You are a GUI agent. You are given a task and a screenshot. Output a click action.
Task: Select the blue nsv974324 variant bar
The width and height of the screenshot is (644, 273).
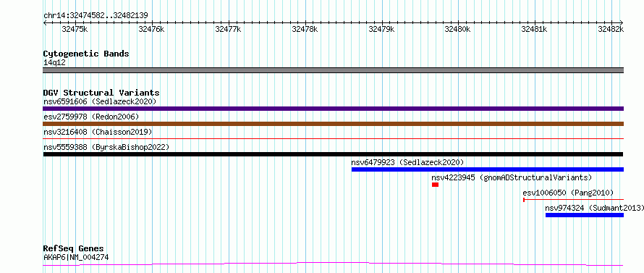585,215
